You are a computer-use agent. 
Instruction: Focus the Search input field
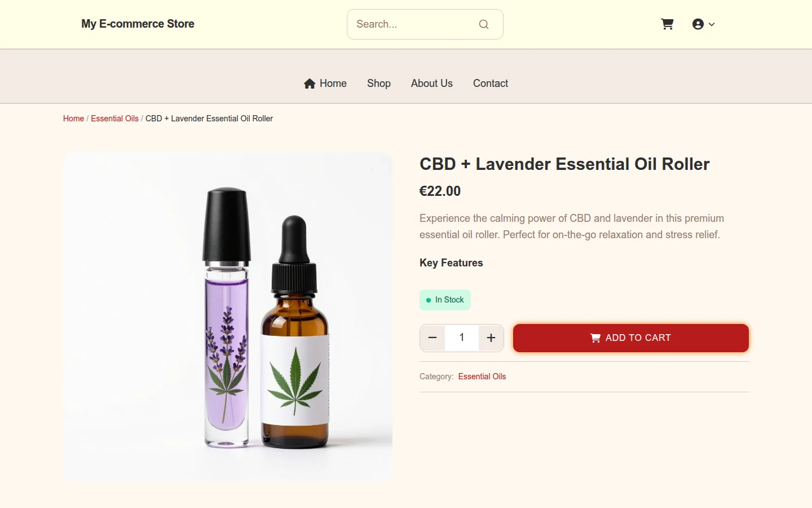pos(425,24)
